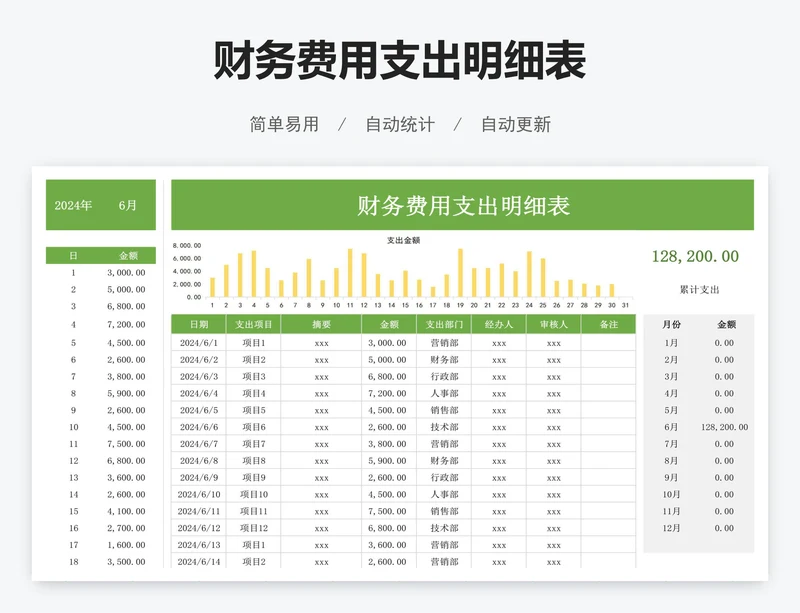This screenshot has height=613, width=800.
Task: Click 人事部 in the 2024/6/4 row
Action: pos(444,394)
